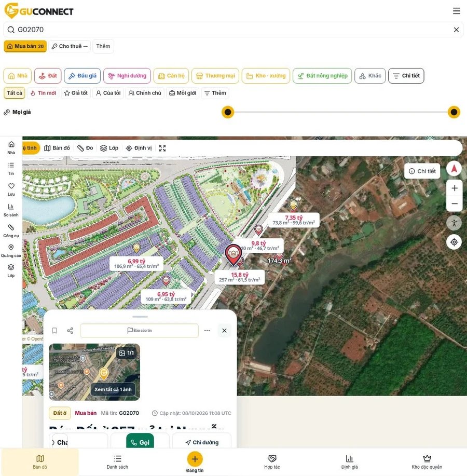Click the right price slider handle
This screenshot has height=476, width=467.
[454, 112]
